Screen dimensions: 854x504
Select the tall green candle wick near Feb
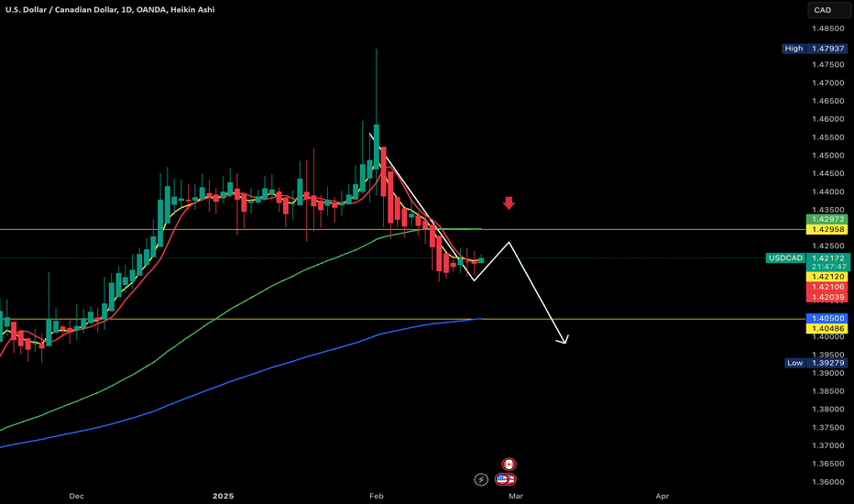377,87
